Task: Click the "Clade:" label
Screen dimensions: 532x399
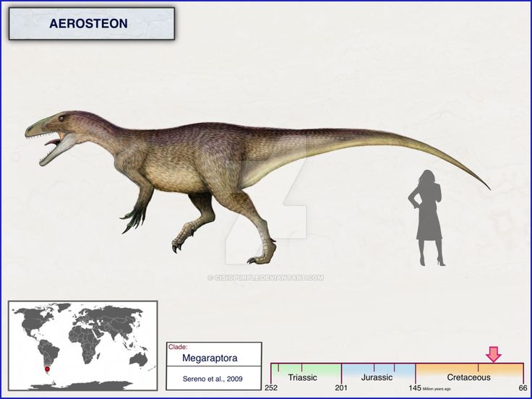Action: tap(178, 347)
